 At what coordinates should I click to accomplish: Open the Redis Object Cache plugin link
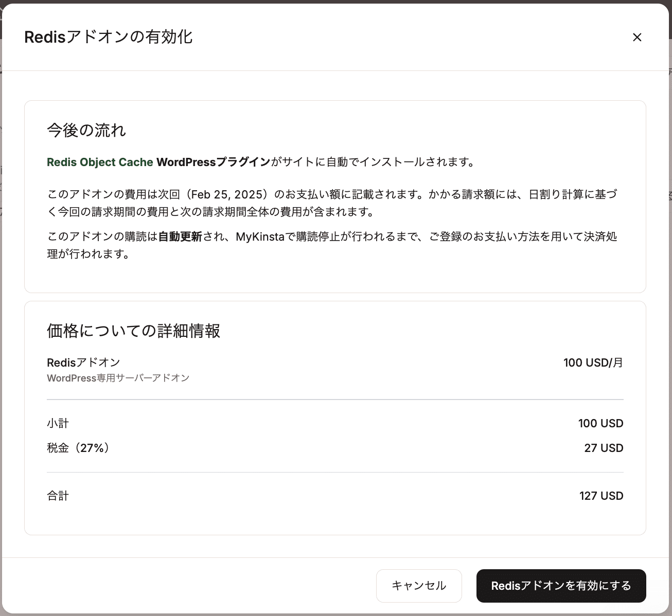[x=99, y=161]
